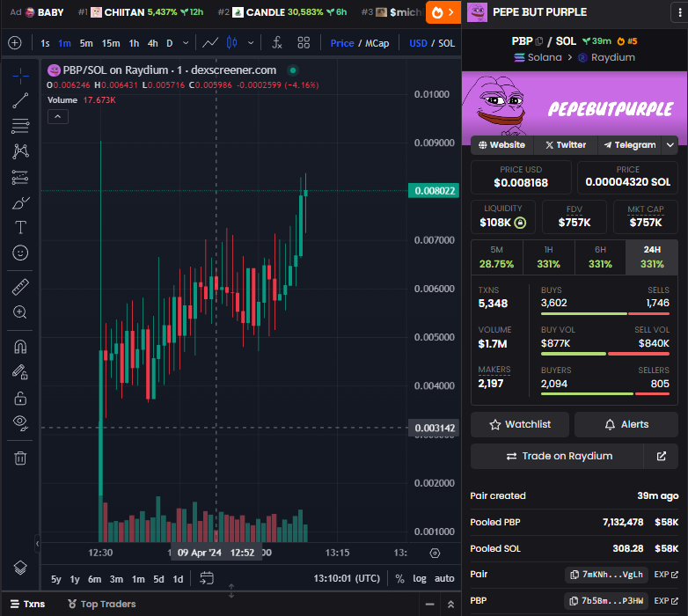Open the CANDLE trending token
Viewport: 688px width, 616px height.
[x=283, y=12]
